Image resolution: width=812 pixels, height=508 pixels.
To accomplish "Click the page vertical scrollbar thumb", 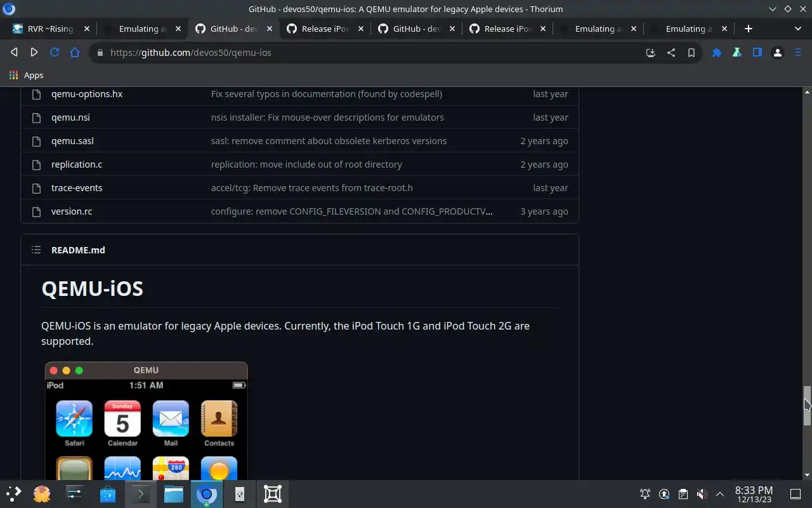I will [807, 405].
